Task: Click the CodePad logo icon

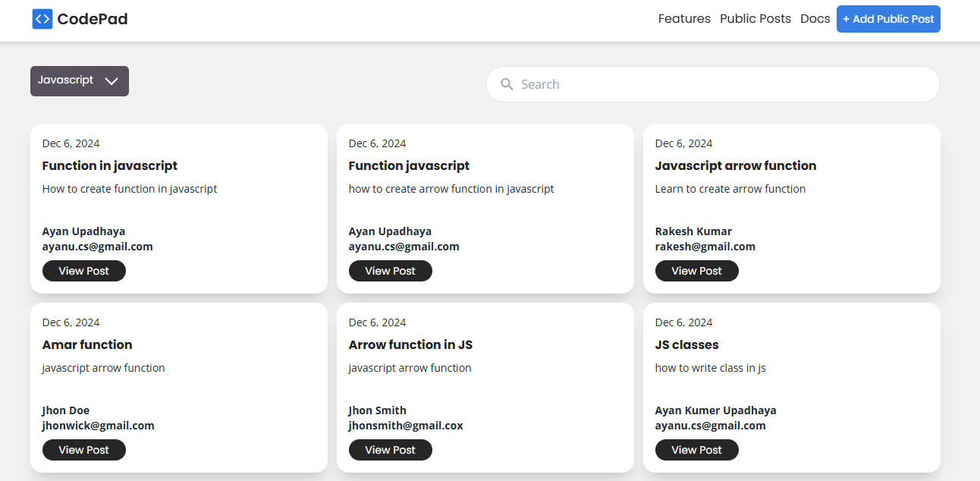Action: pos(42,19)
